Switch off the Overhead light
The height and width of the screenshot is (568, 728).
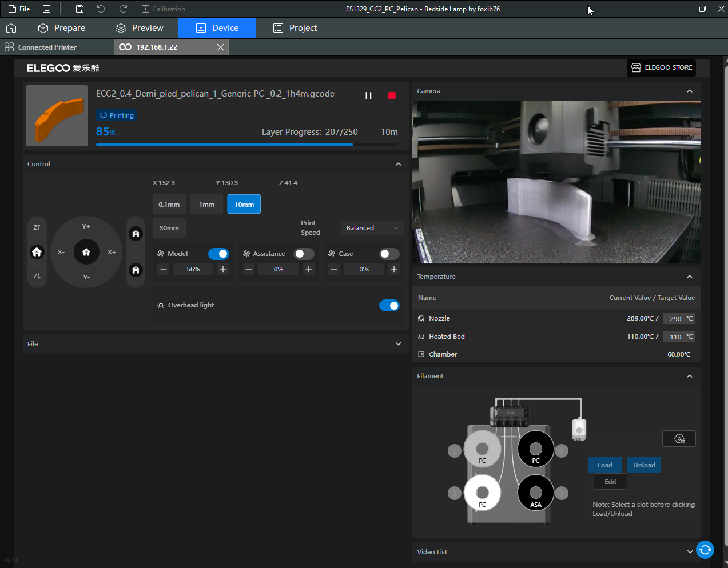(x=389, y=306)
